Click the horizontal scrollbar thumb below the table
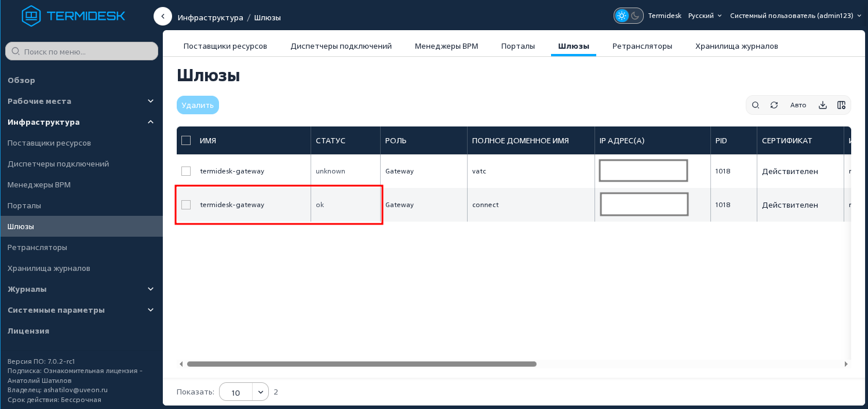 [x=362, y=364]
